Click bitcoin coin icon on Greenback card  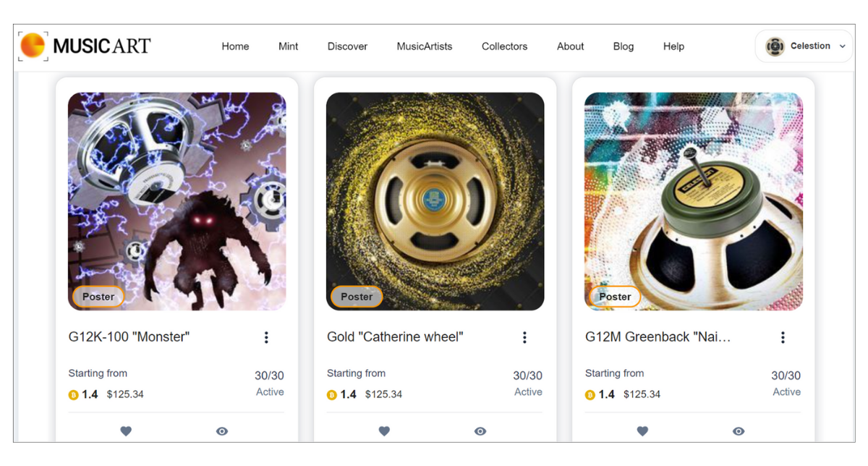[590, 395]
